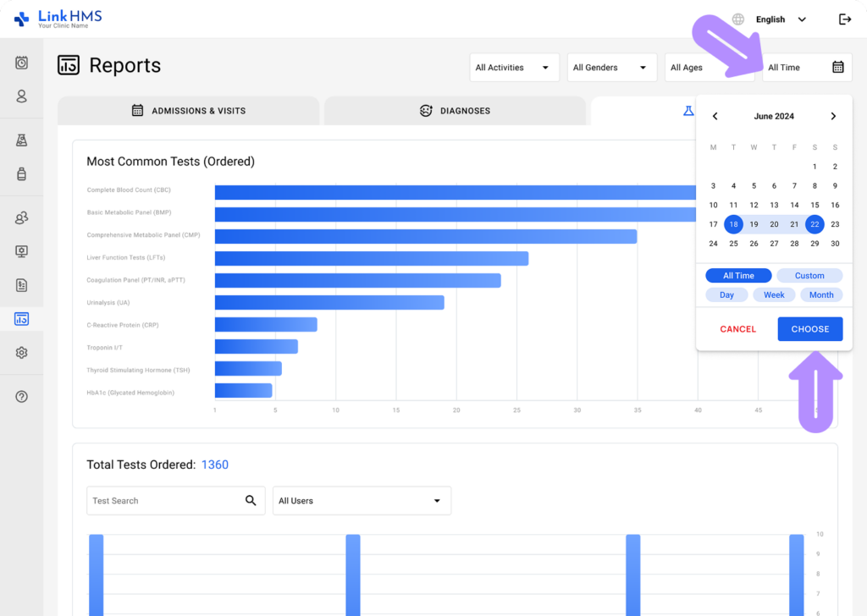Click the patient person icon in sidebar
867x616 pixels.
pos(21,96)
